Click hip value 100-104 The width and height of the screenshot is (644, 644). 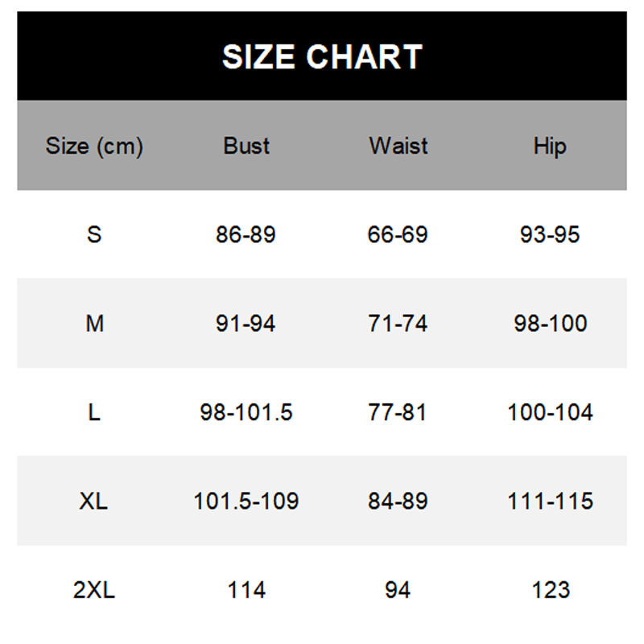click(550, 413)
